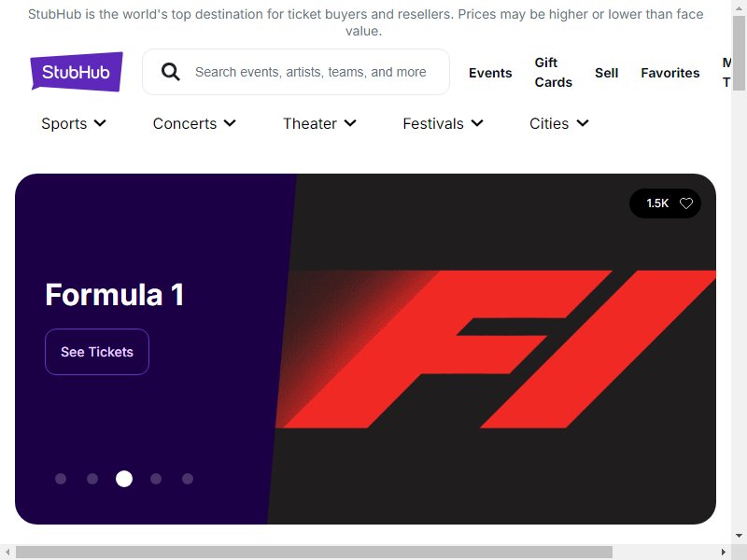This screenshot has height=560, width=747.
Task: Open the Events menu item
Action: click(490, 73)
